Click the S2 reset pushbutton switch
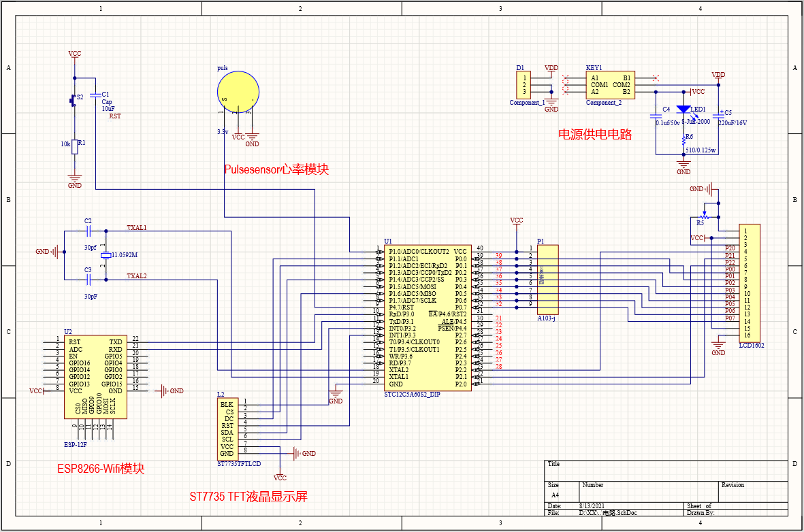The height and width of the screenshot is (532, 804). click(x=73, y=100)
